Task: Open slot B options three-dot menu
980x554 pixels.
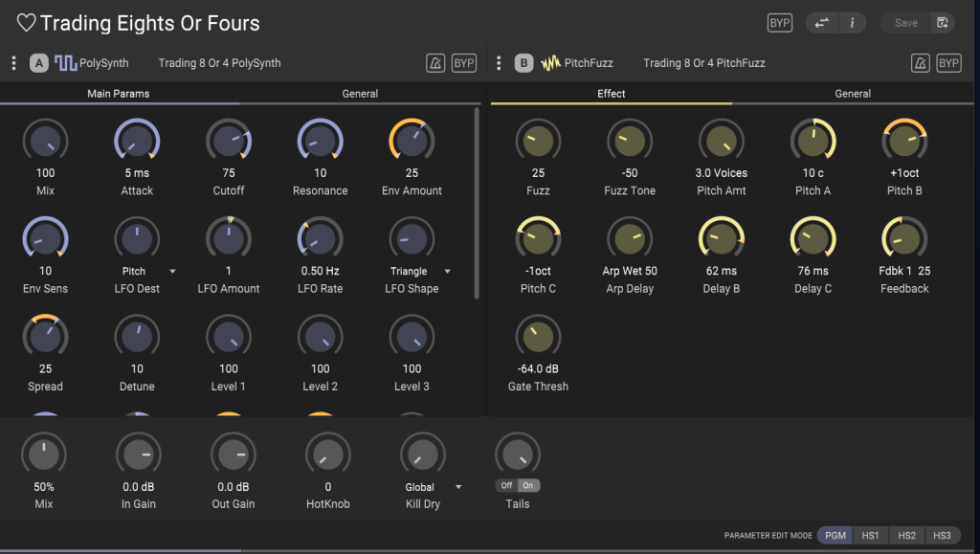Action: pyautogui.click(x=499, y=63)
